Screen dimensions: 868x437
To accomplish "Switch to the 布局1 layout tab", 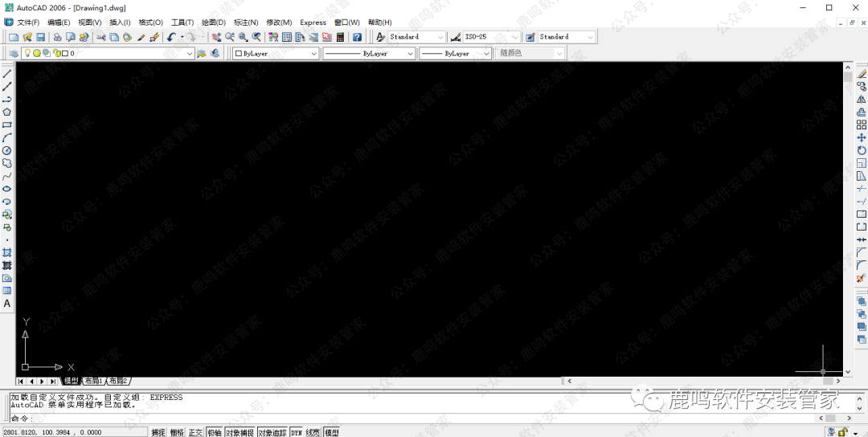I will [x=94, y=381].
